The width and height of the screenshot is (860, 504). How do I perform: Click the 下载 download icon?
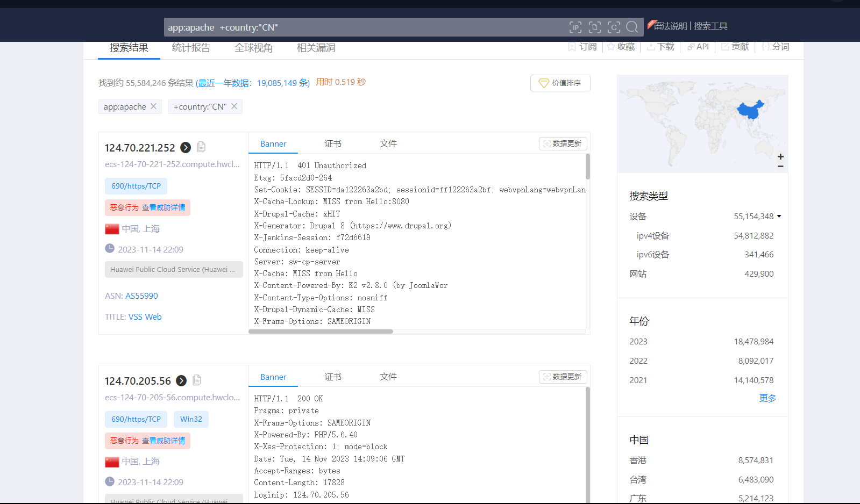pos(651,47)
